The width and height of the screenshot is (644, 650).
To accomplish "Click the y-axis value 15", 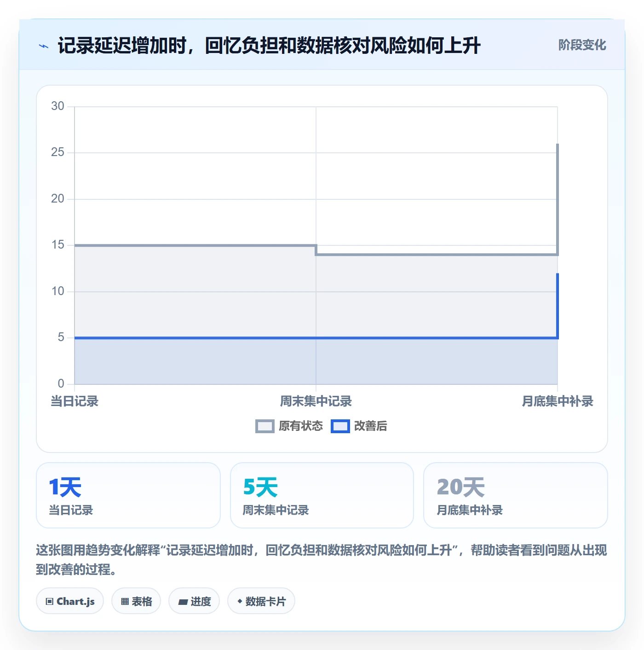I will [x=57, y=245].
